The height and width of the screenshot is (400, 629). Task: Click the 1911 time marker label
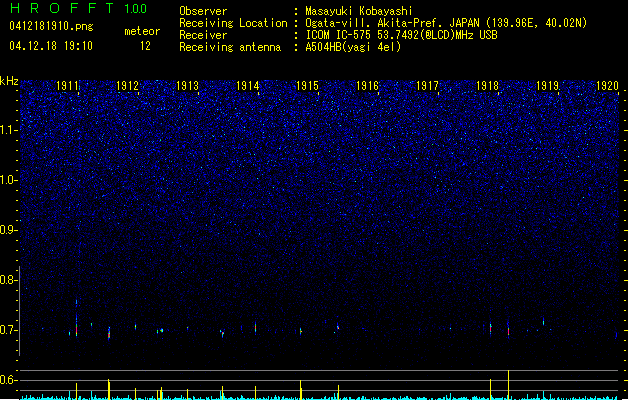tap(67, 86)
